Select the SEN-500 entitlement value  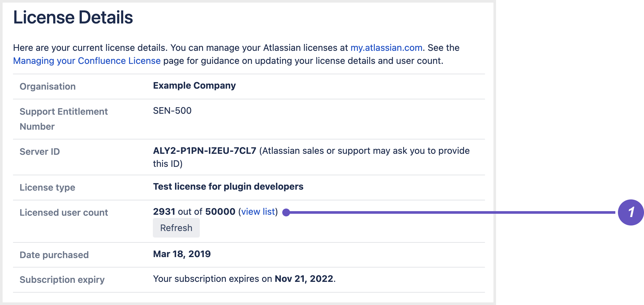point(172,111)
